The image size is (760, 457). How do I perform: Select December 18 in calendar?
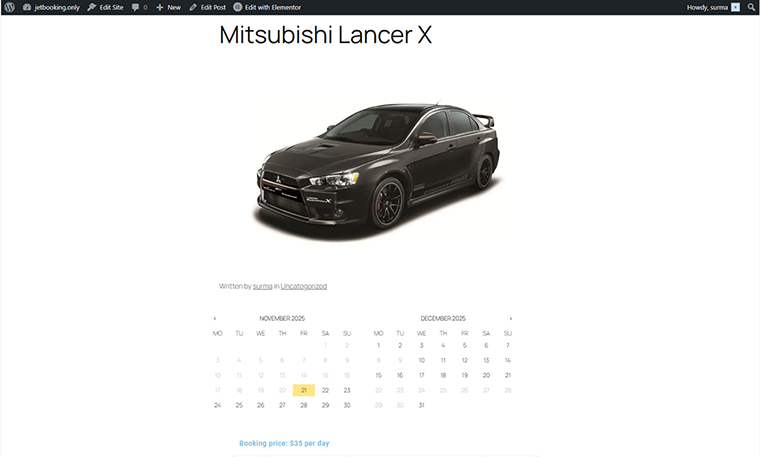pos(443,376)
